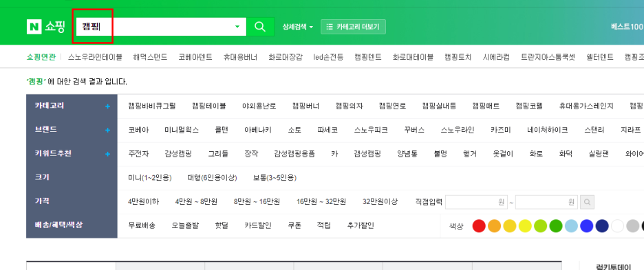Select the lime green color swatch
Viewport: 644px width, 270px height.
(x=541, y=225)
